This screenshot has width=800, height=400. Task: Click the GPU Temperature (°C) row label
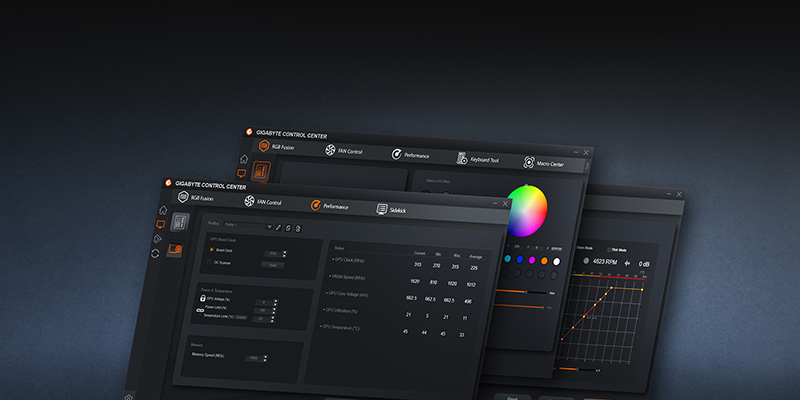340,327
